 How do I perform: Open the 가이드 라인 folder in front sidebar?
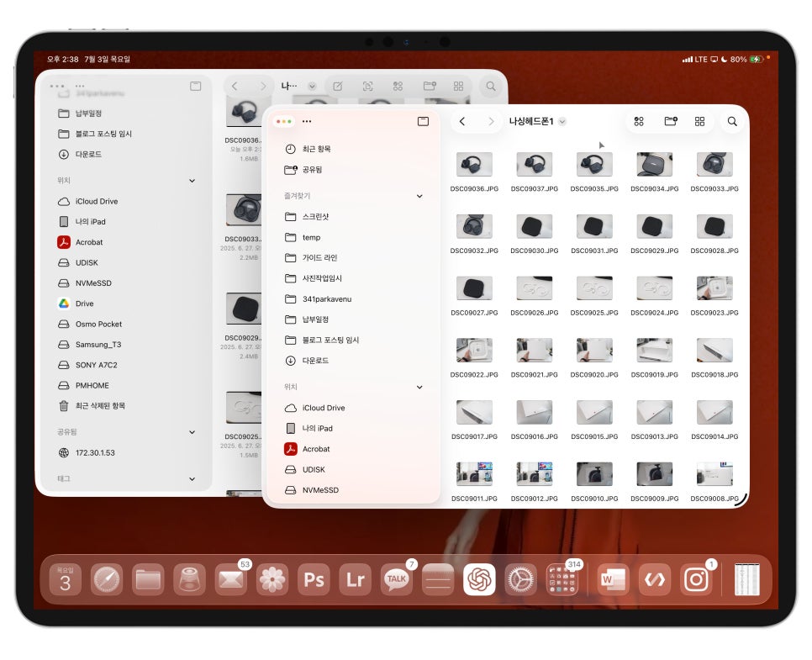pos(352,257)
